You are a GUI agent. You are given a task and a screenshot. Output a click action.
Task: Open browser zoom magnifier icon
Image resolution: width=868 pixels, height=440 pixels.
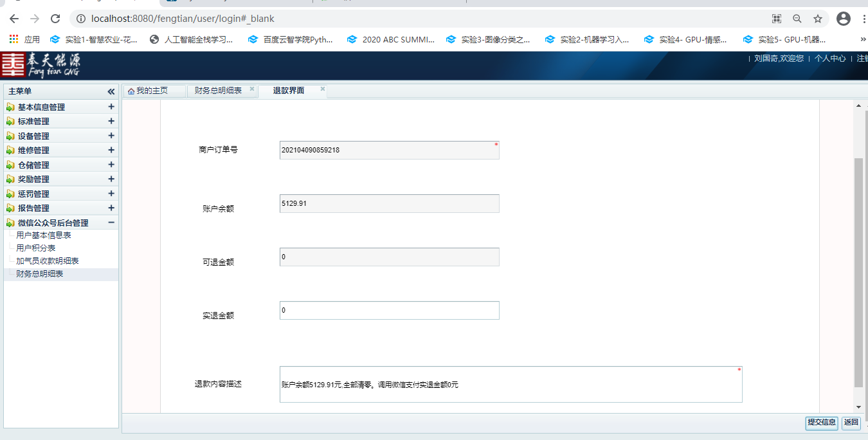(x=797, y=19)
